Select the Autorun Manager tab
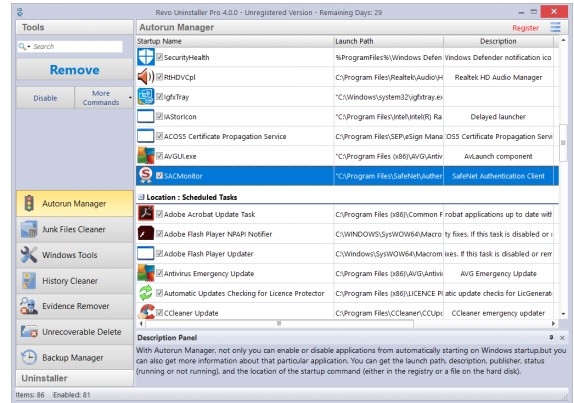 coord(74,204)
